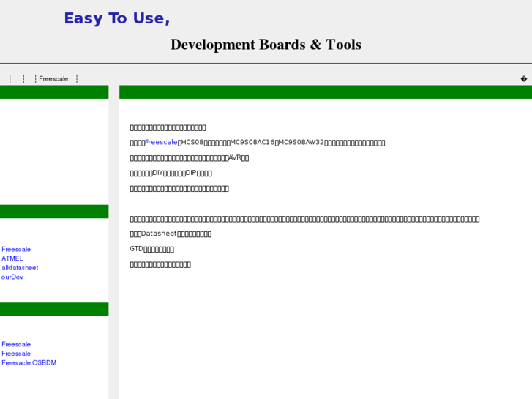Image resolution: width=532 pixels, height=399 pixels.
Task: Open the ourDev sidebar link
Action: [12, 277]
